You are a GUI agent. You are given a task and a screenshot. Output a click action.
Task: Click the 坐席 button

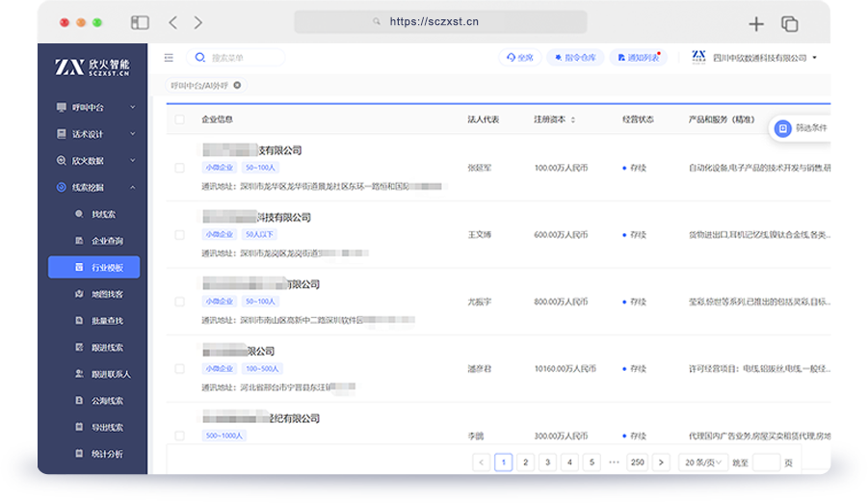point(520,58)
